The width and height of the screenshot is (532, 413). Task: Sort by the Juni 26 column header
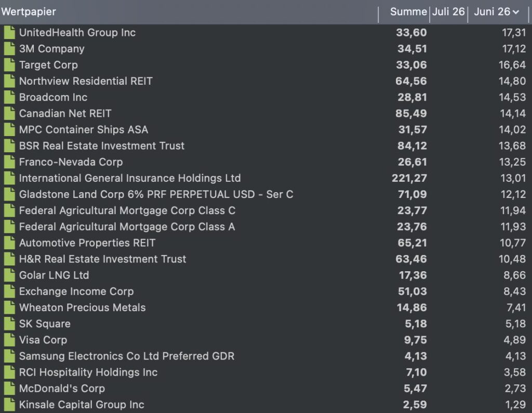(492, 12)
